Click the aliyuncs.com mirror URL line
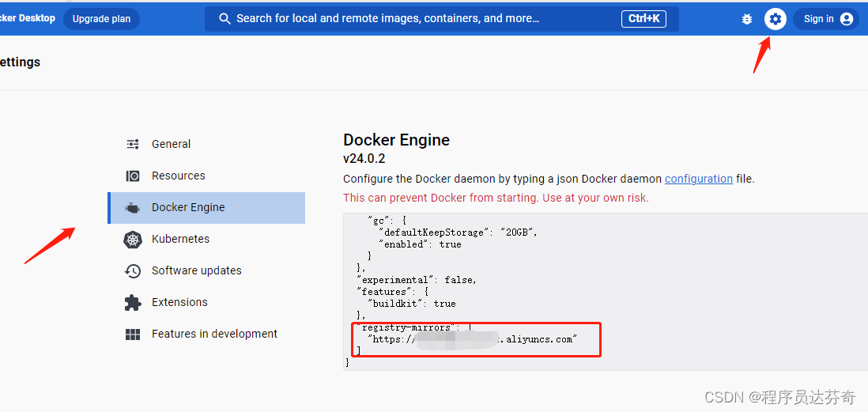 pyautogui.click(x=473, y=339)
